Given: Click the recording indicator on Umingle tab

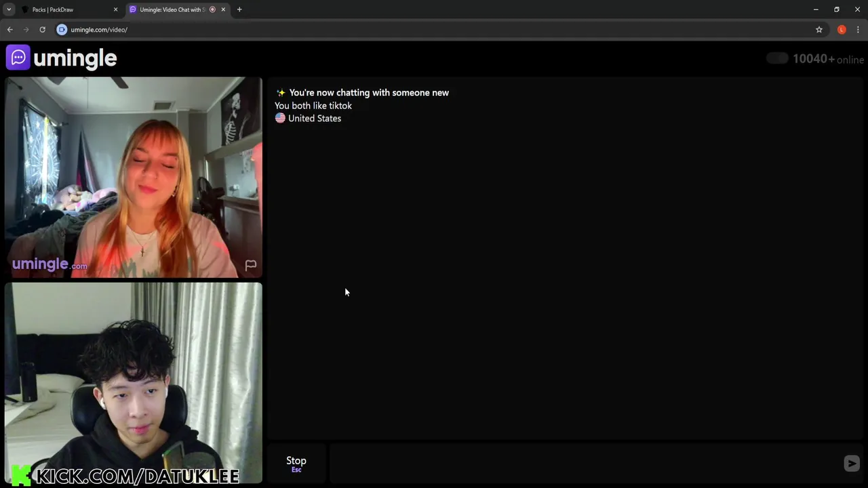Looking at the screenshot, I should pos(212,9).
